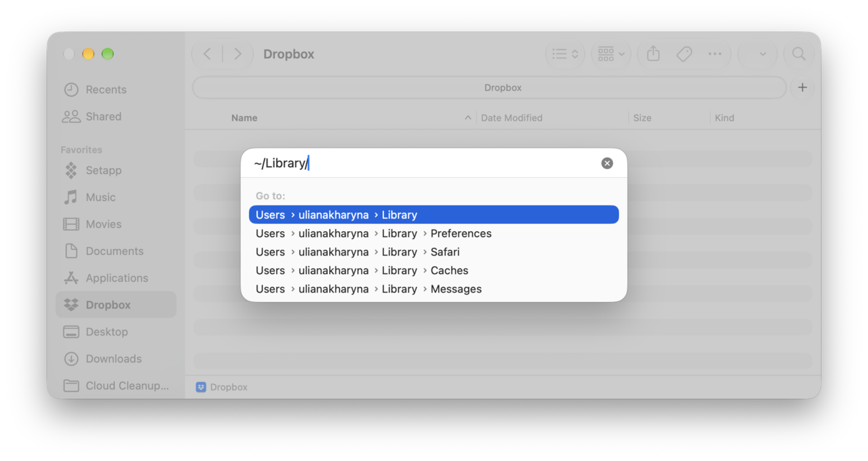Open Documents in the sidebar

(x=116, y=251)
